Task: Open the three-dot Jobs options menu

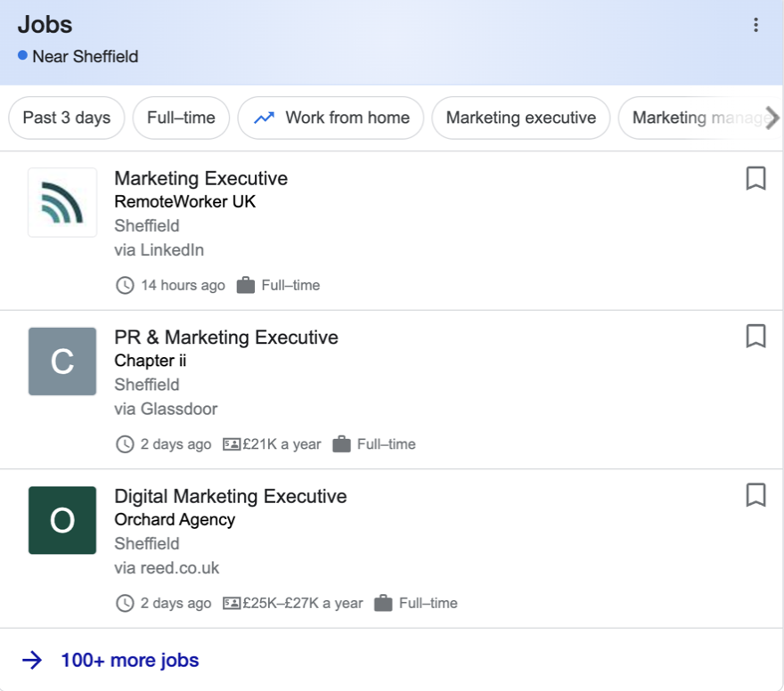Action: (755, 25)
